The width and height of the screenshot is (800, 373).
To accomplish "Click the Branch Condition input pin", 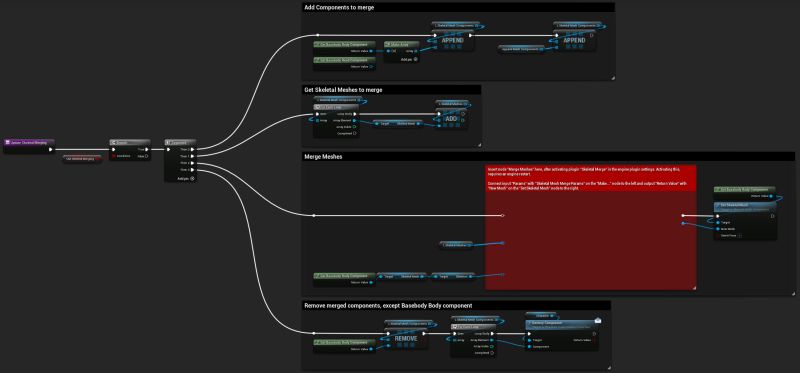I will [113, 156].
